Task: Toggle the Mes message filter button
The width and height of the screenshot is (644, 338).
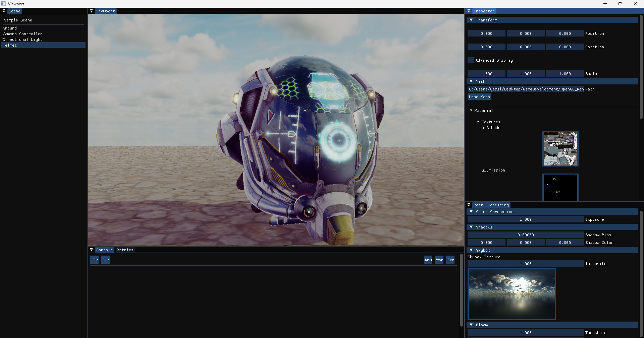Action: (428, 260)
